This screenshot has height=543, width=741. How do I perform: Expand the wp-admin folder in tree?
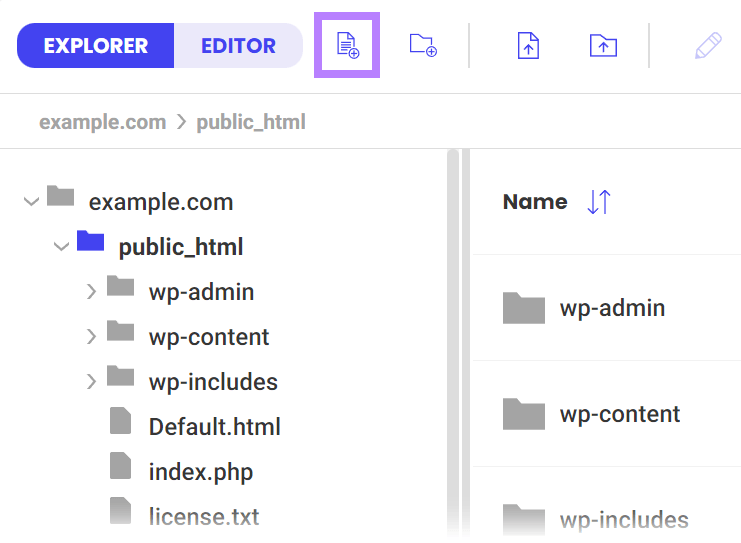click(91, 292)
